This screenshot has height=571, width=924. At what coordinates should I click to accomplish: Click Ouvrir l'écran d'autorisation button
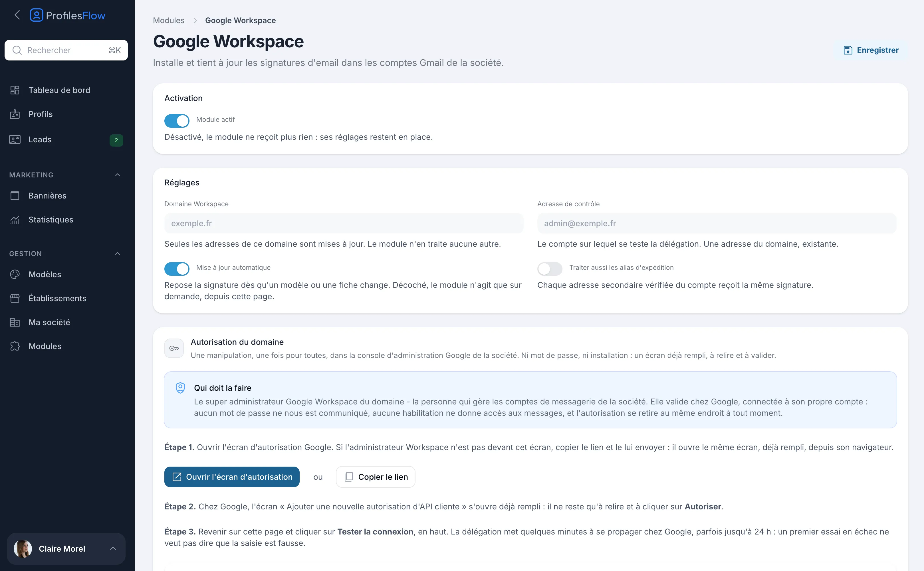click(x=232, y=477)
